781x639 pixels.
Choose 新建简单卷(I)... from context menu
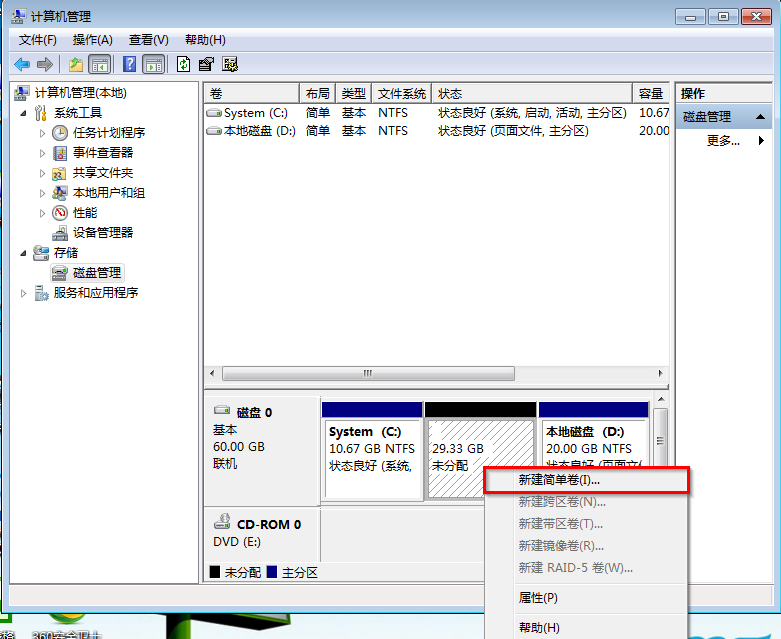[x=586, y=480]
